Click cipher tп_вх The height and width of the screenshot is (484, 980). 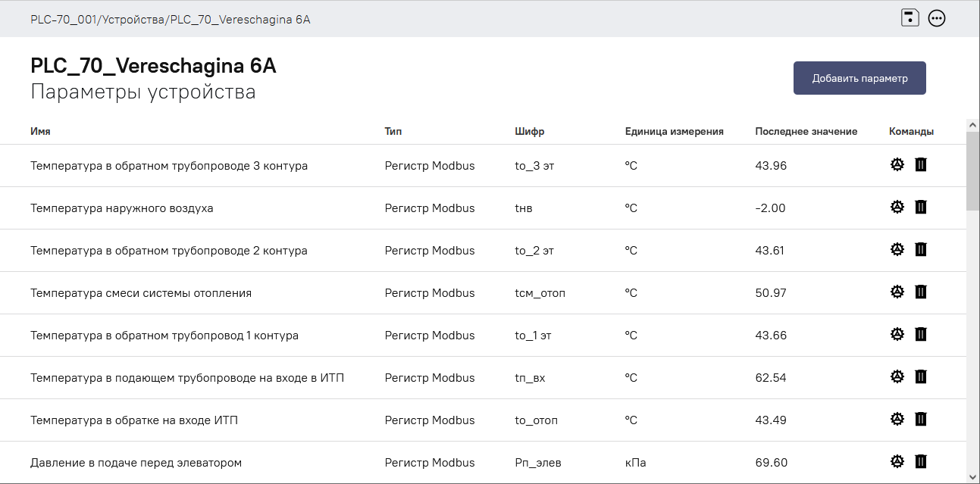[x=530, y=377]
